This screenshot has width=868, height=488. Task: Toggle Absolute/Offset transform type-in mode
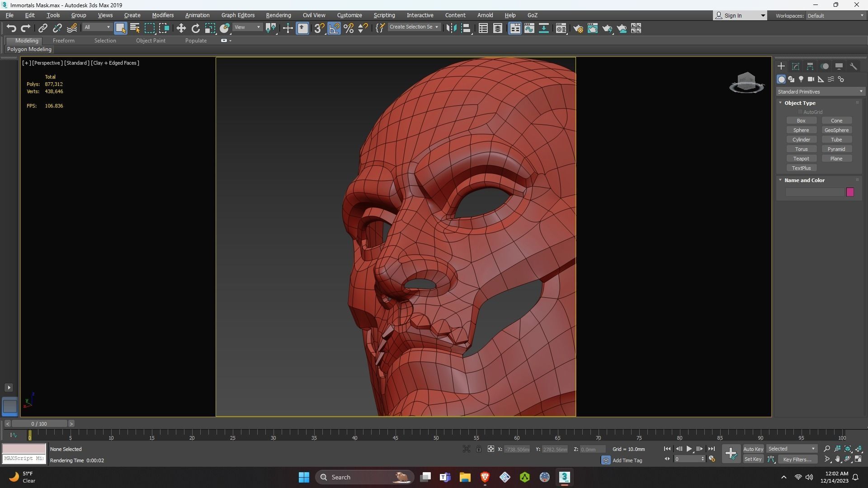(x=491, y=449)
